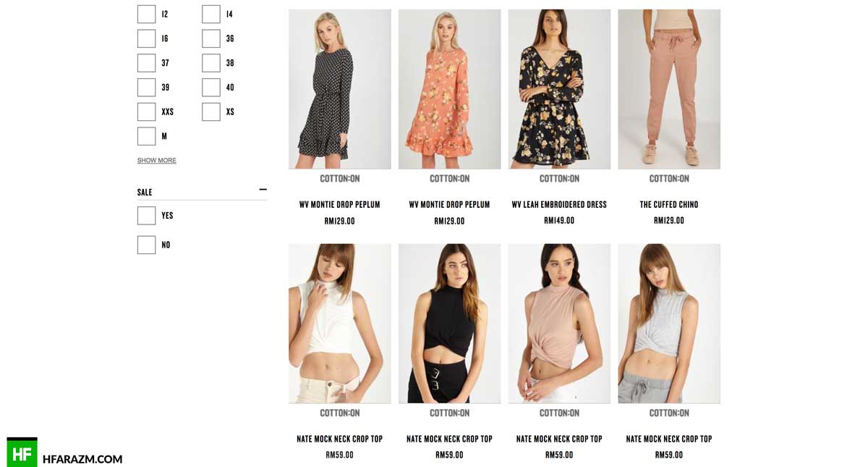Tick the XS size checkbox
868x467 pixels.
point(211,112)
